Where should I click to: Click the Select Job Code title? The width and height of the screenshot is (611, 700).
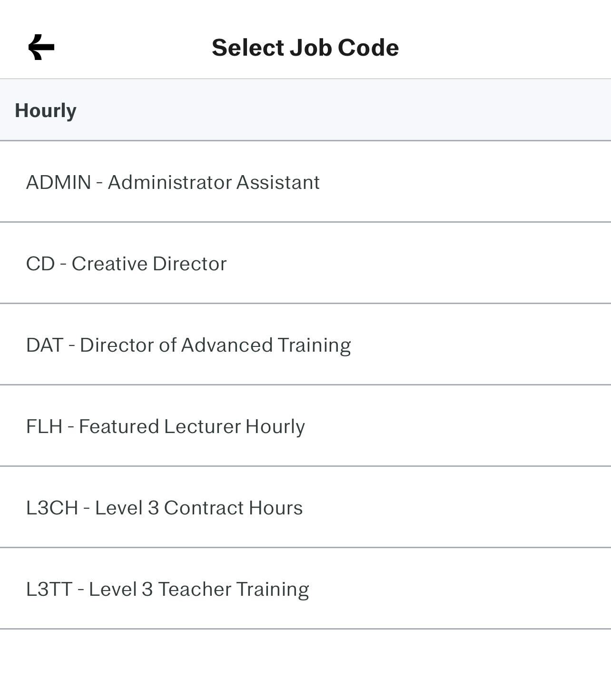(305, 48)
